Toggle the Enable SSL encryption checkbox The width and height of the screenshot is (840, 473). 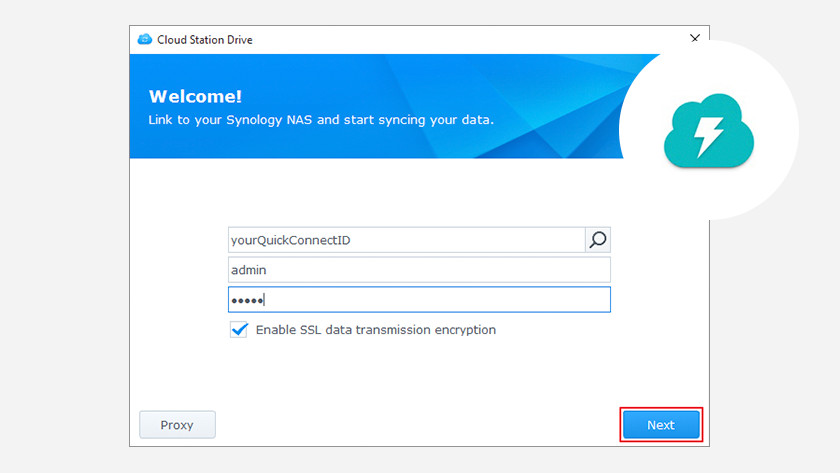[x=239, y=329]
